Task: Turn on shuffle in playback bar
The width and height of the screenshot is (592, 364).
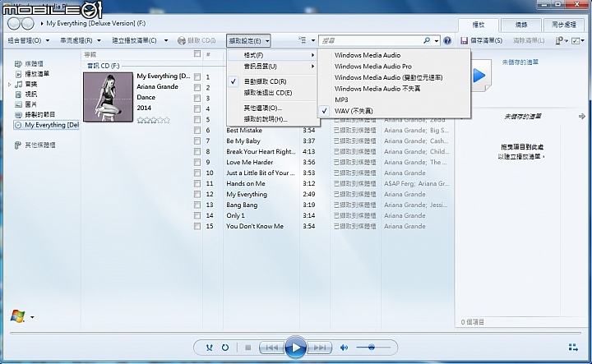Action: pyautogui.click(x=209, y=348)
